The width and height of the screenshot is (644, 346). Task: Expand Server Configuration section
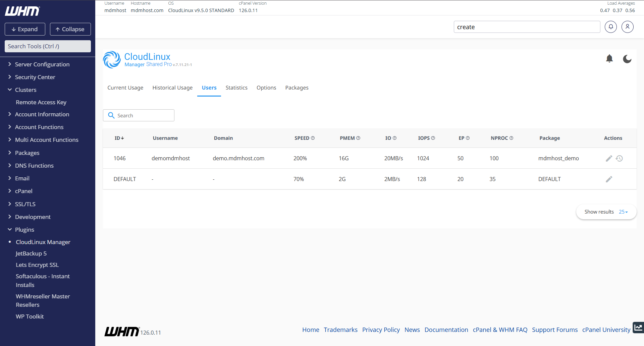[39, 64]
